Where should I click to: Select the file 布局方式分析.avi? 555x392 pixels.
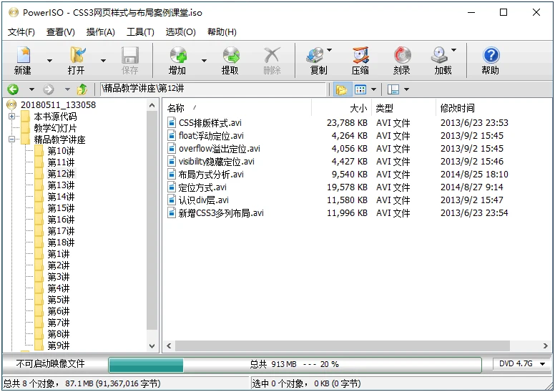point(211,175)
